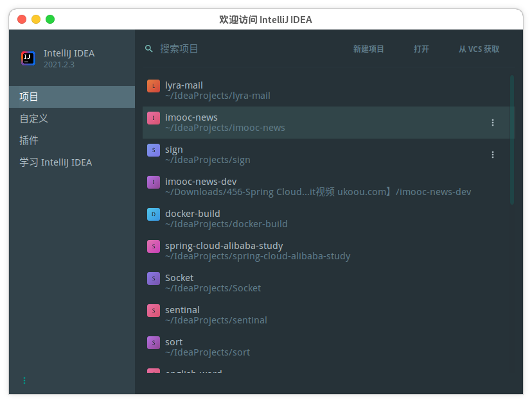Click the imooc-news-dev project icon

coord(154,182)
